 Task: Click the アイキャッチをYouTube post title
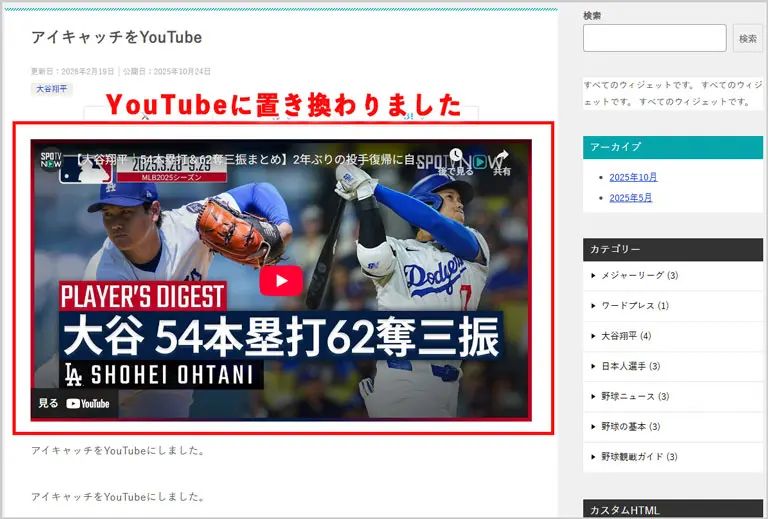[x=117, y=37]
